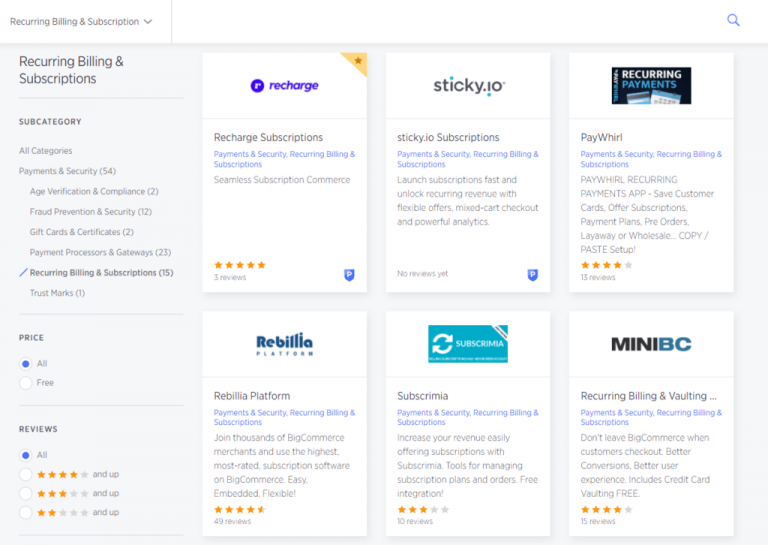Open Rebillia Platform app title
768x545 pixels.
(252, 396)
